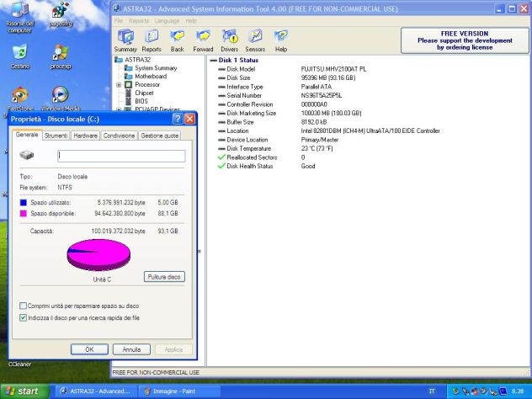Select the FastStone desktop icon

[20, 98]
